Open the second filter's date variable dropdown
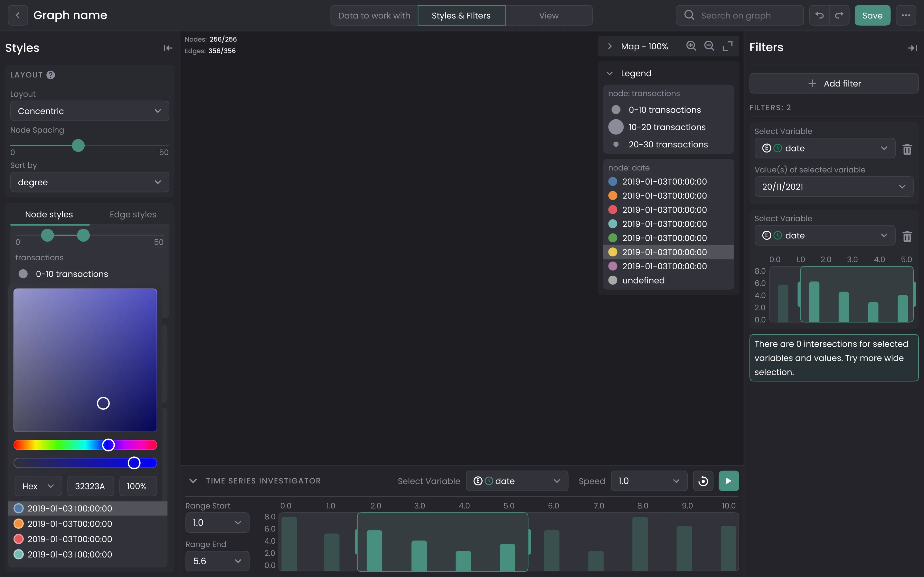 (x=825, y=235)
